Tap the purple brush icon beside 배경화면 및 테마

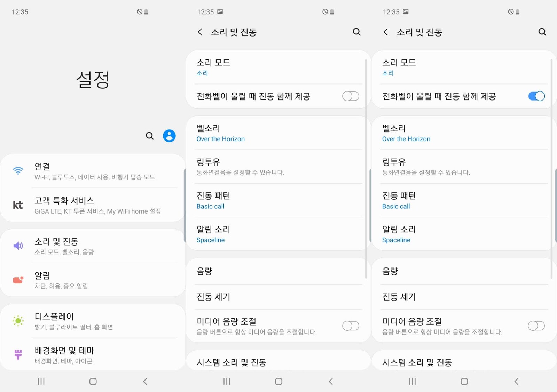[18, 354]
